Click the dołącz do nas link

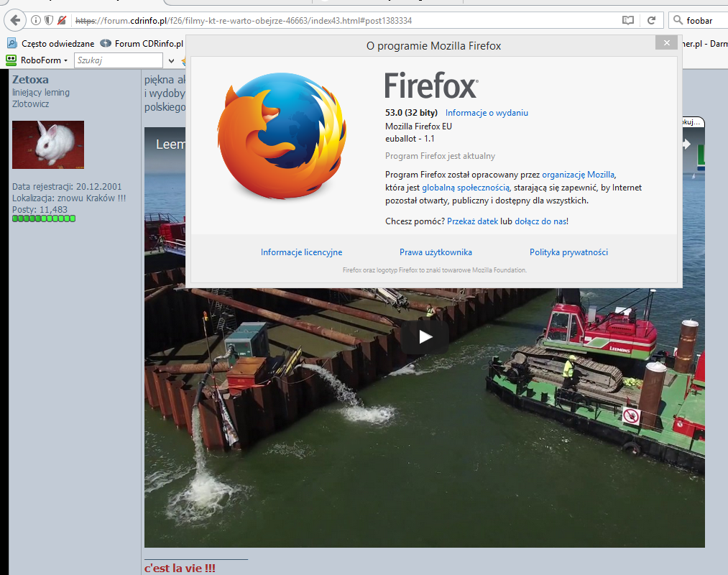(540, 221)
